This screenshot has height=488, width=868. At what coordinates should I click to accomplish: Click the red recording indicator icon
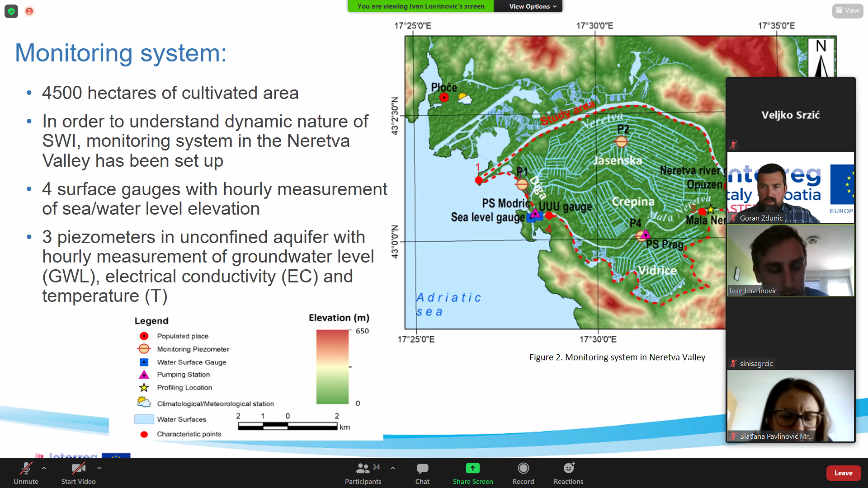[29, 11]
